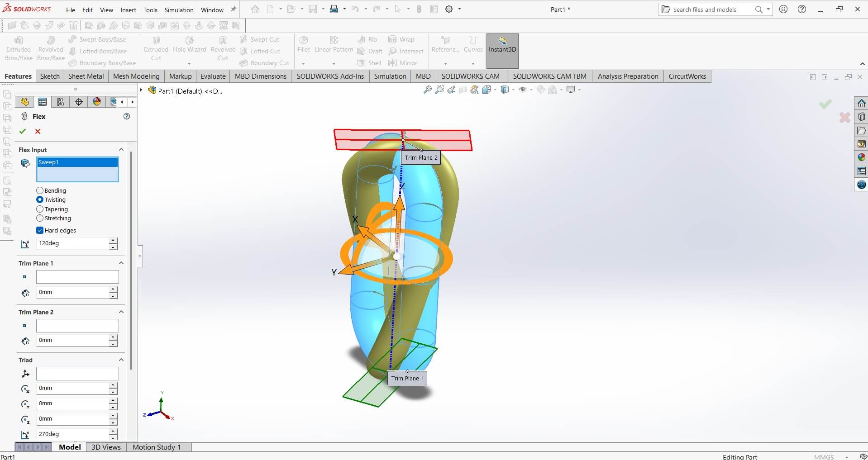The image size is (868, 460).
Task: Click the Triad coordinate system selection box
Action: (x=77, y=374)
